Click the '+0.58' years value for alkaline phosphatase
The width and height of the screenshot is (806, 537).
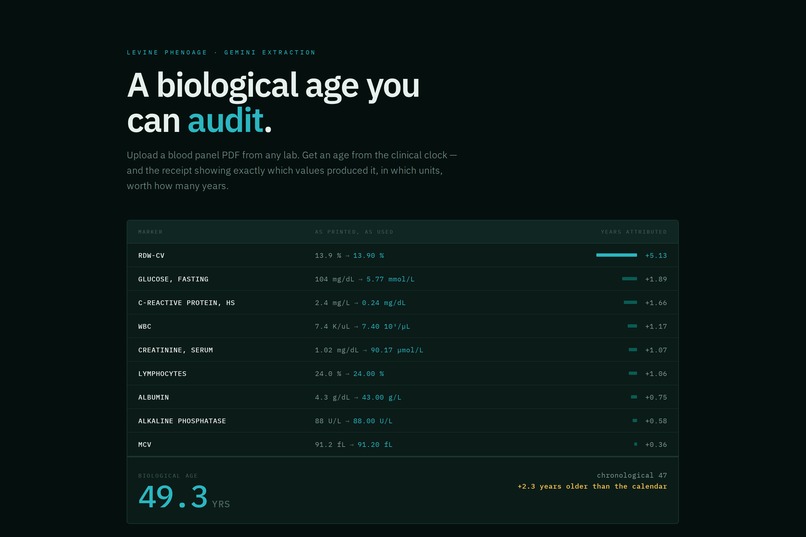click(x=656, y=421)
